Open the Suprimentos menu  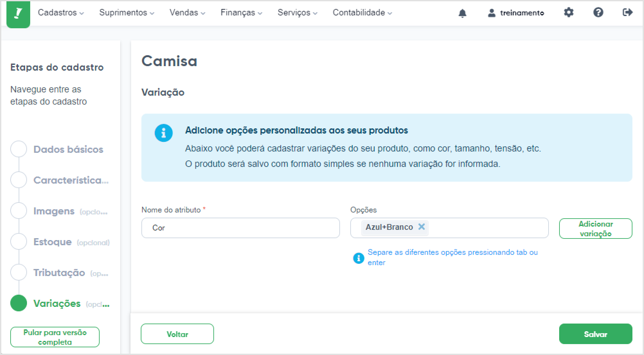click(x=127, y=13)
